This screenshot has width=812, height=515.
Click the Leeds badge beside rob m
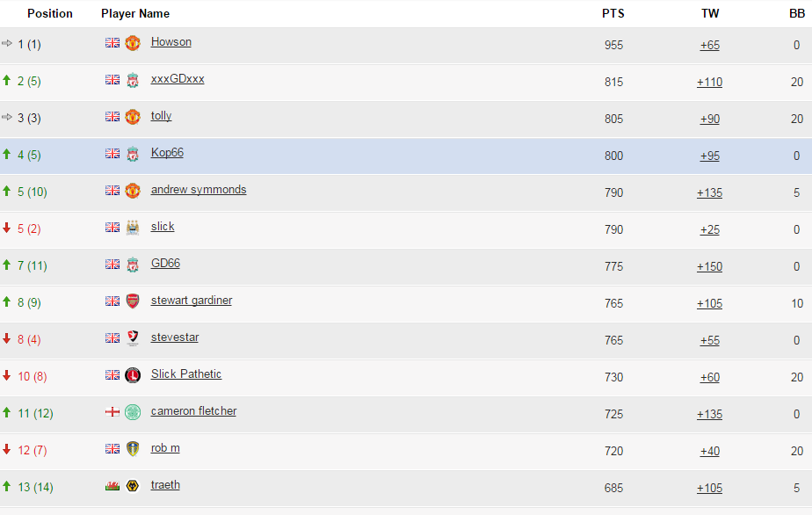click(x=133, y=449)
